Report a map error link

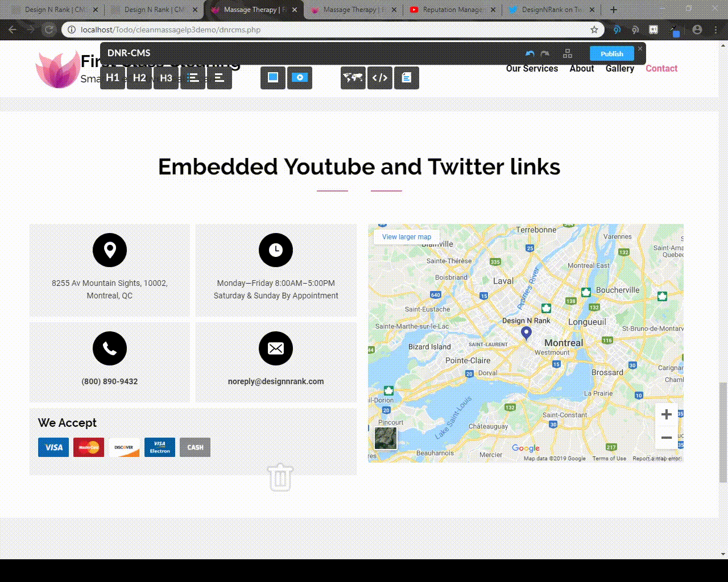[656, 459]
